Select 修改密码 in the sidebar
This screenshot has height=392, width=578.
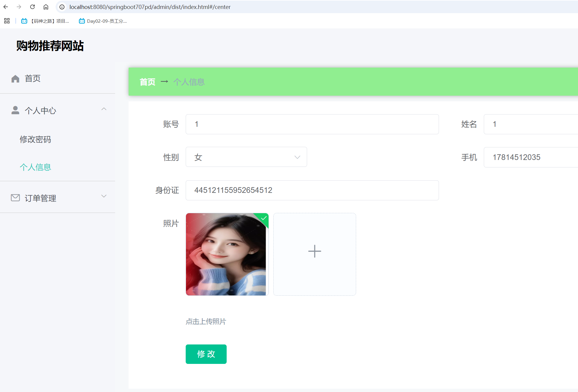pyautogui.click(x=35, y=139)
